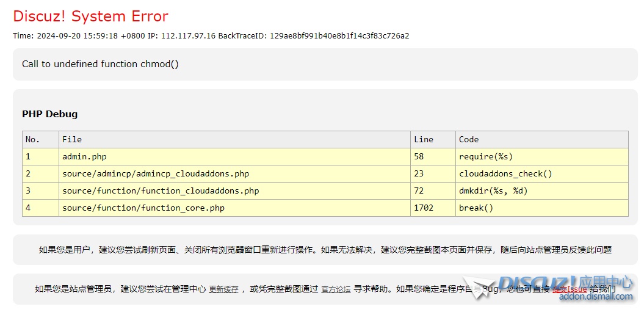Click the dmkdir(%s, %d) code cell
The height and width of the screenshot is (312, 644).
click(x=493, y=191)
